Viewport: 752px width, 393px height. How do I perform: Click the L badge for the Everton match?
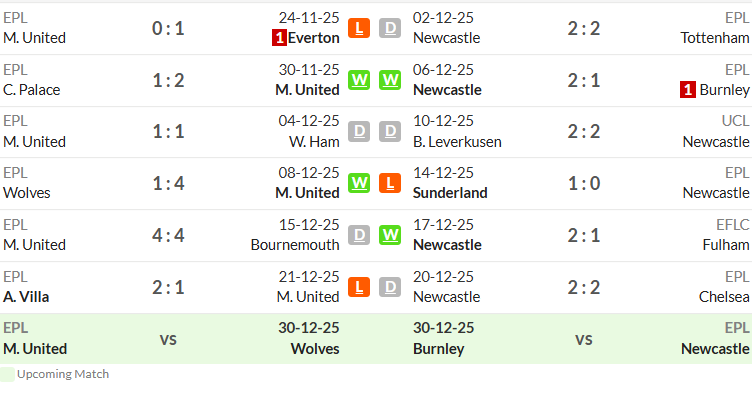coord(359,28)
